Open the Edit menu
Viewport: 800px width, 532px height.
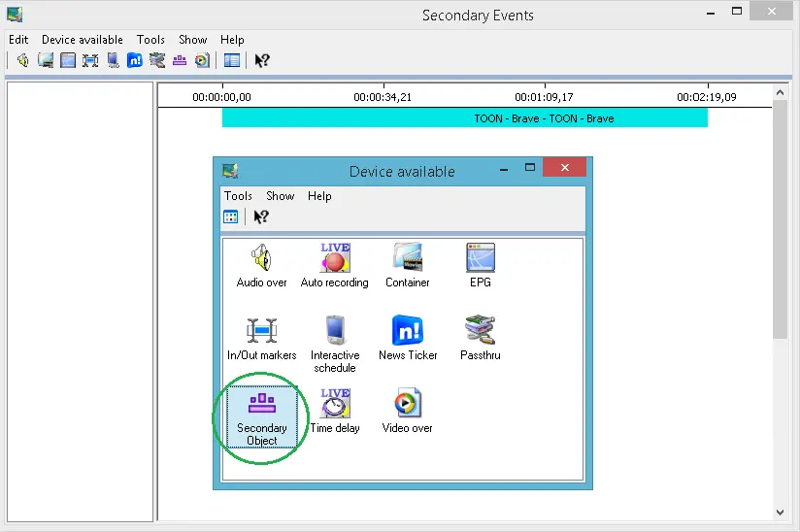17,40
